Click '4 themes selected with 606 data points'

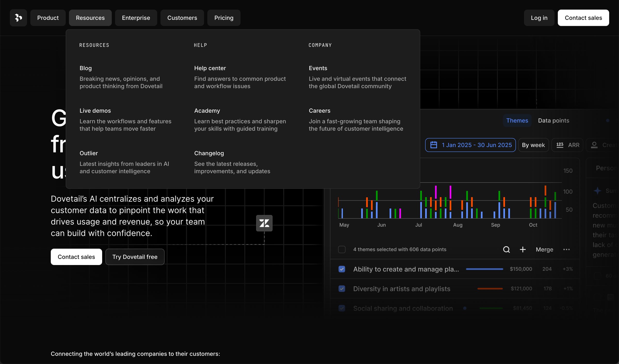[400, 249]
